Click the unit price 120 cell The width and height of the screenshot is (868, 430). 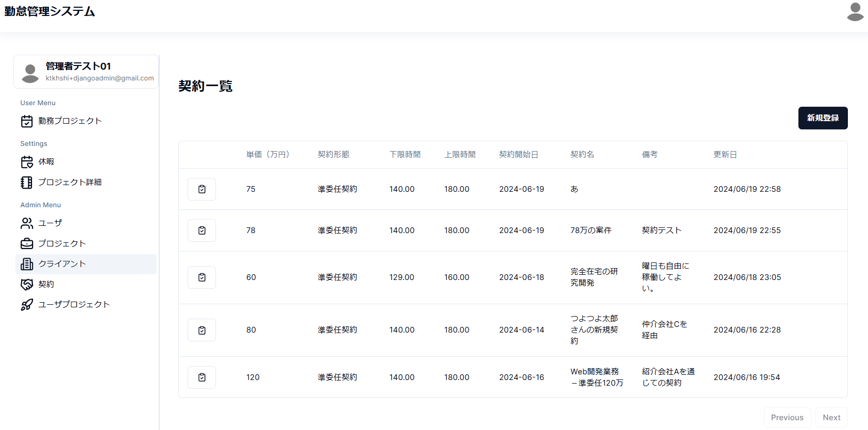click(x=253, y=377)
